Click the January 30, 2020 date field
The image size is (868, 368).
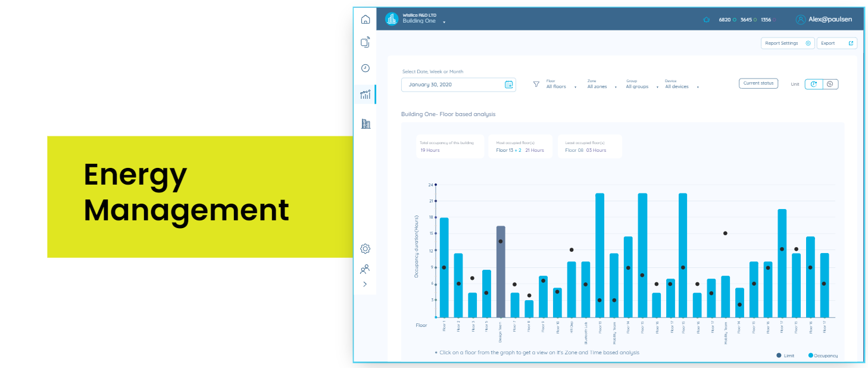pos(452,85)
